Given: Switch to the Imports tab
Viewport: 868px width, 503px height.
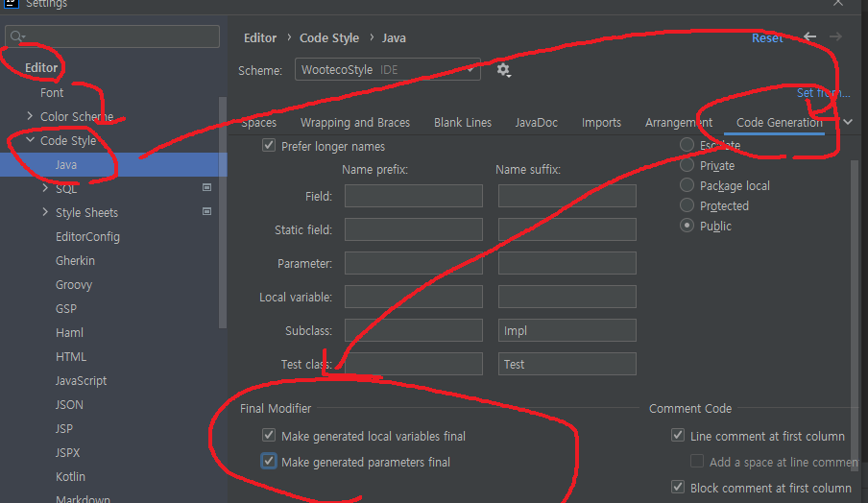Looking at the screenshot, I should coord(601,122).
